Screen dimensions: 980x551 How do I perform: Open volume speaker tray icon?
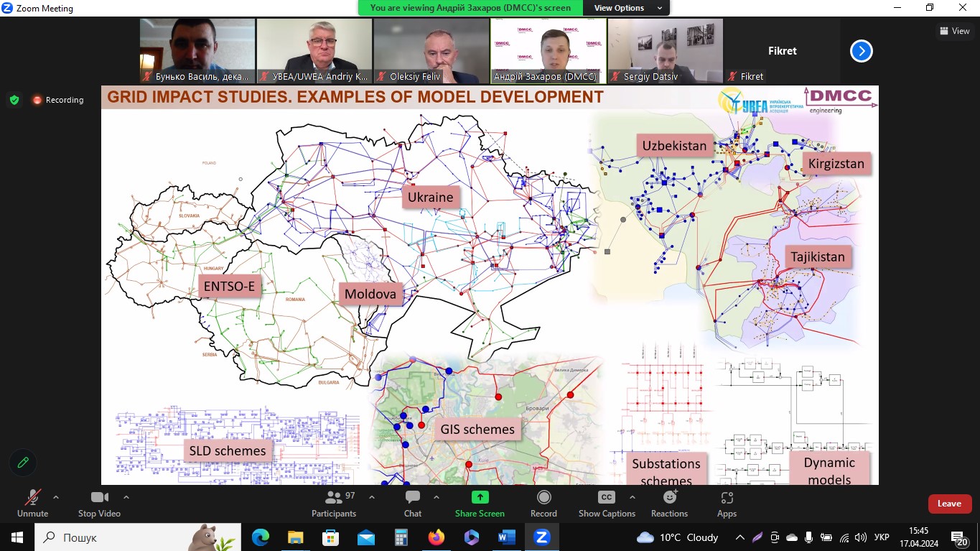[x=861, y=537]
